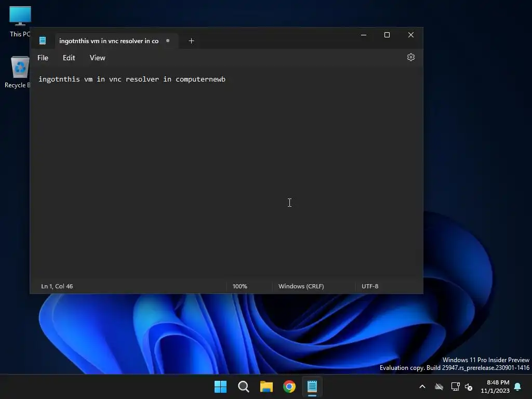Open the File menu
The height and width of the screenshot is (399, 532).
point(43,58)
